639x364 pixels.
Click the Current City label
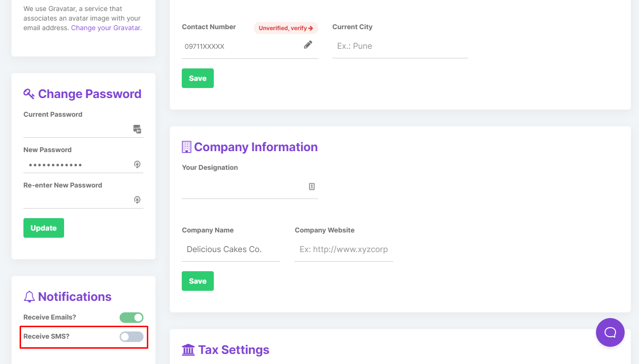(x=353, y=27)
